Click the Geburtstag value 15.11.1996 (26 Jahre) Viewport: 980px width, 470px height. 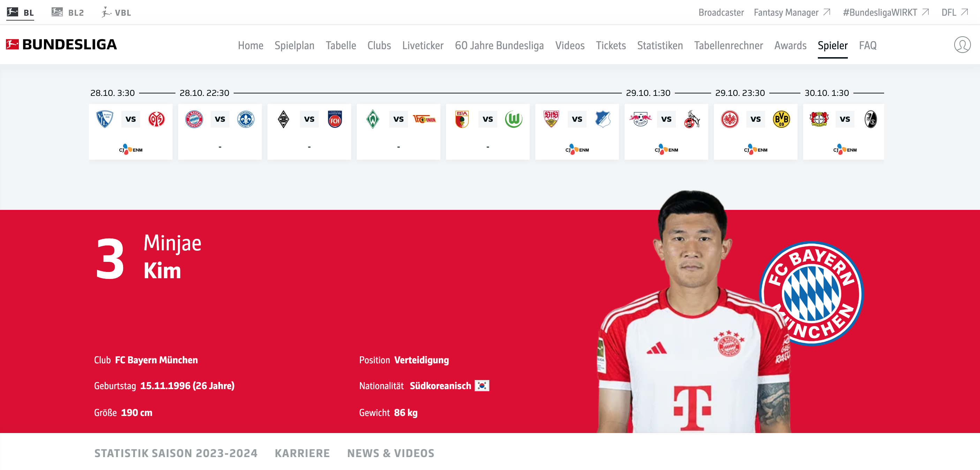187,386
